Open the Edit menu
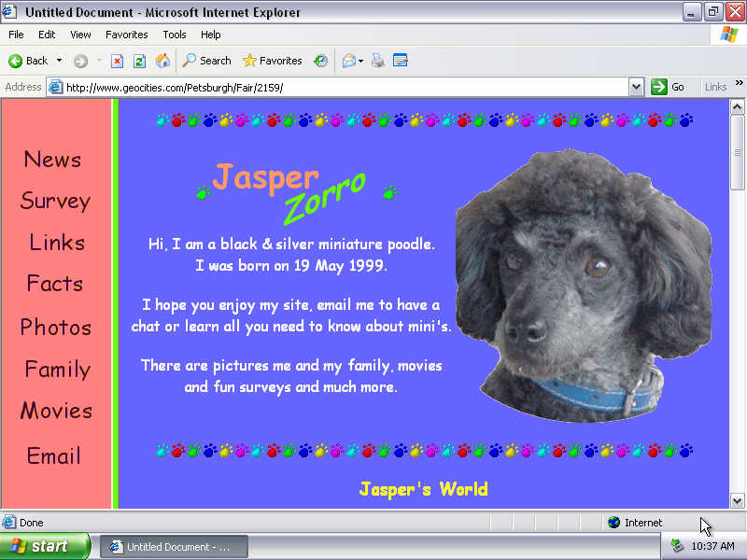 click(47, 35)
